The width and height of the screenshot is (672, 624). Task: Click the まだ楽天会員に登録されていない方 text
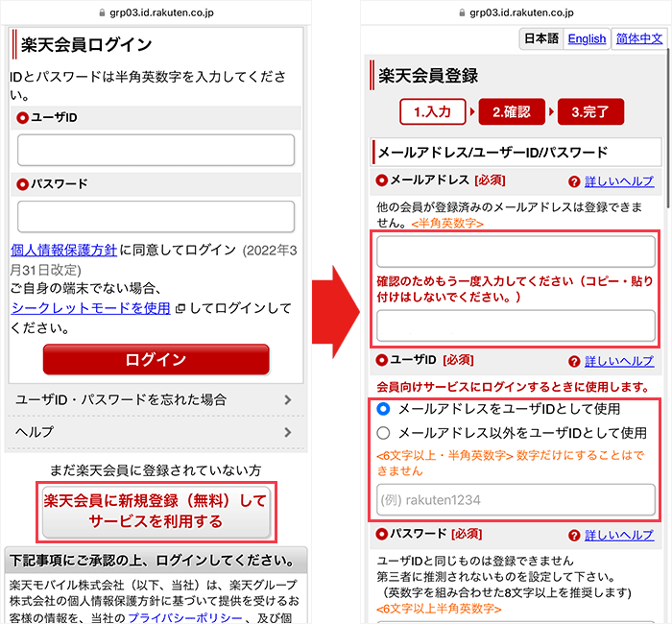156,470
